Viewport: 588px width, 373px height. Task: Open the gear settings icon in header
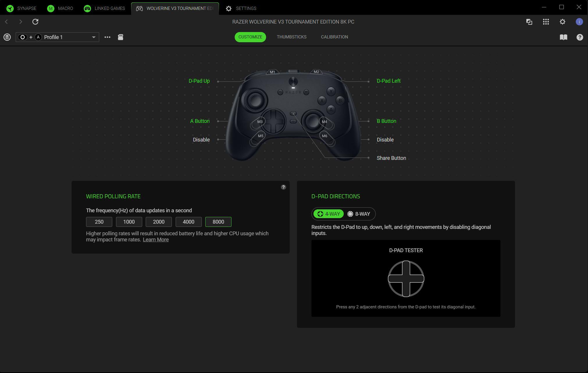tap(562, 22)
